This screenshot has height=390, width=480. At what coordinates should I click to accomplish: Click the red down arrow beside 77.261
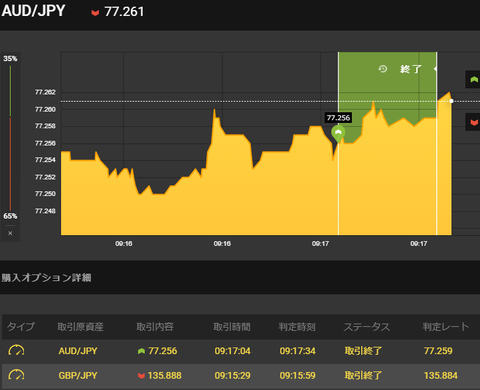click(x=95, y=13)
